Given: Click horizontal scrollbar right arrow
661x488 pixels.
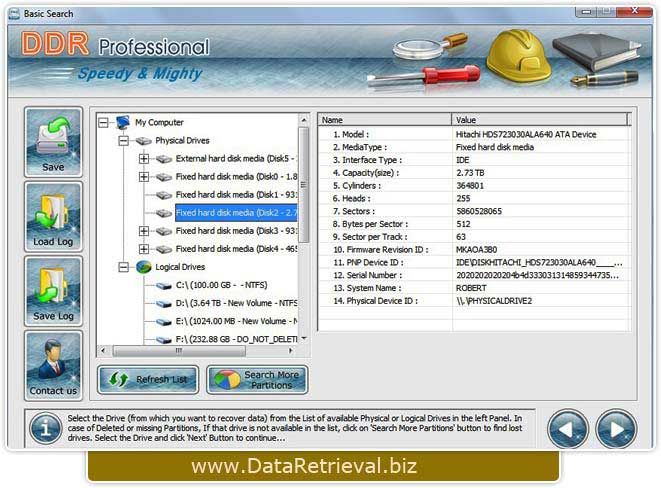Looking at the screenshot, I should click(x=290, y=351).
